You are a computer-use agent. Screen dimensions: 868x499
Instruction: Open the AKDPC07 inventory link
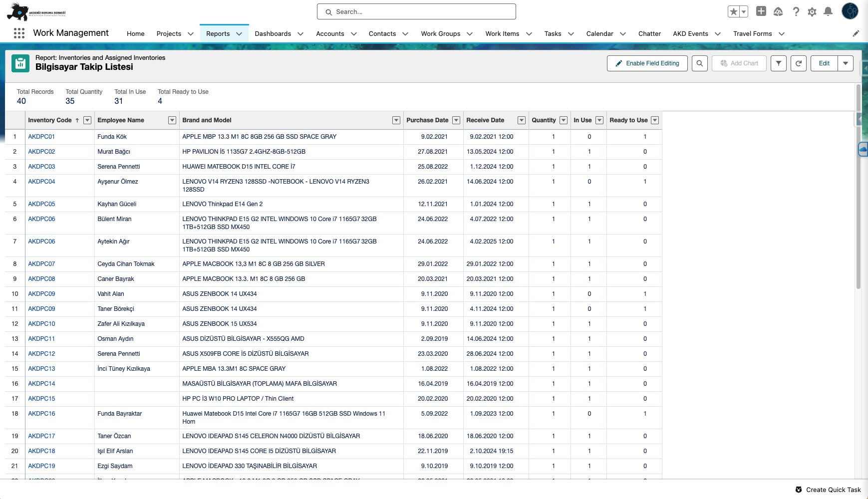pos(41,264)
